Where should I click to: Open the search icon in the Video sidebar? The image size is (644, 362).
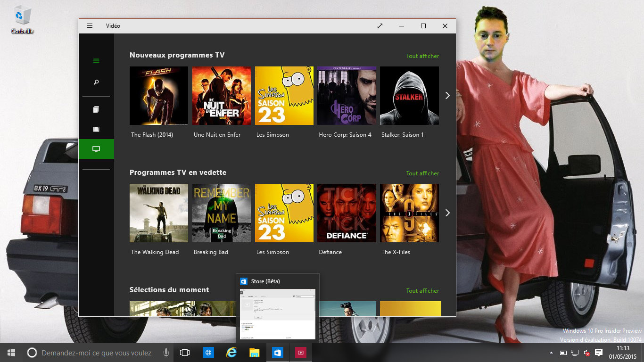coord(96,82)
